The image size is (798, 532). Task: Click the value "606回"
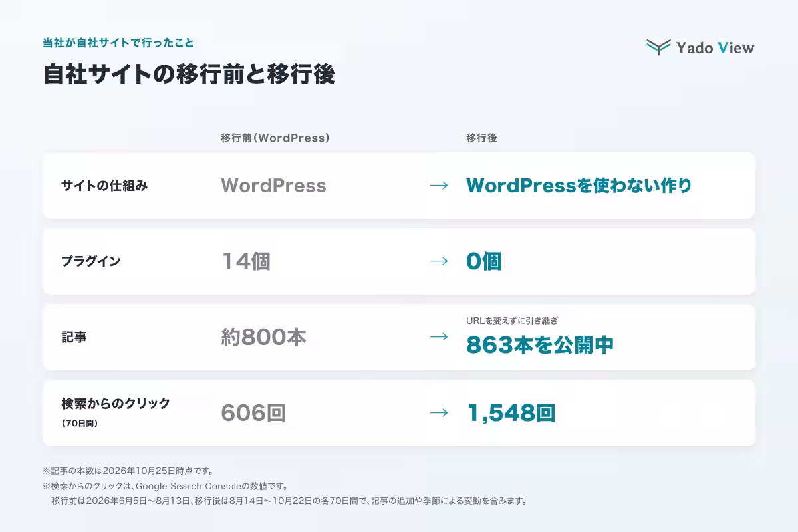point(253,413)
